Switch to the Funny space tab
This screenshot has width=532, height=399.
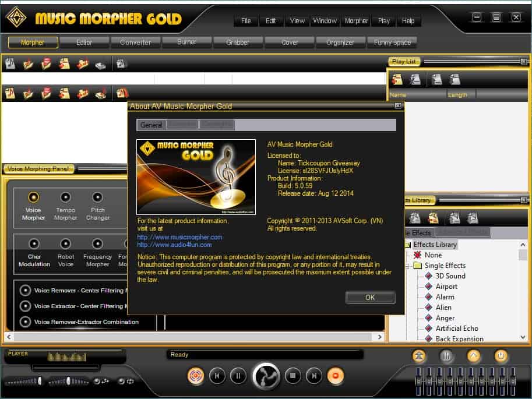click(x=392, y=43)
